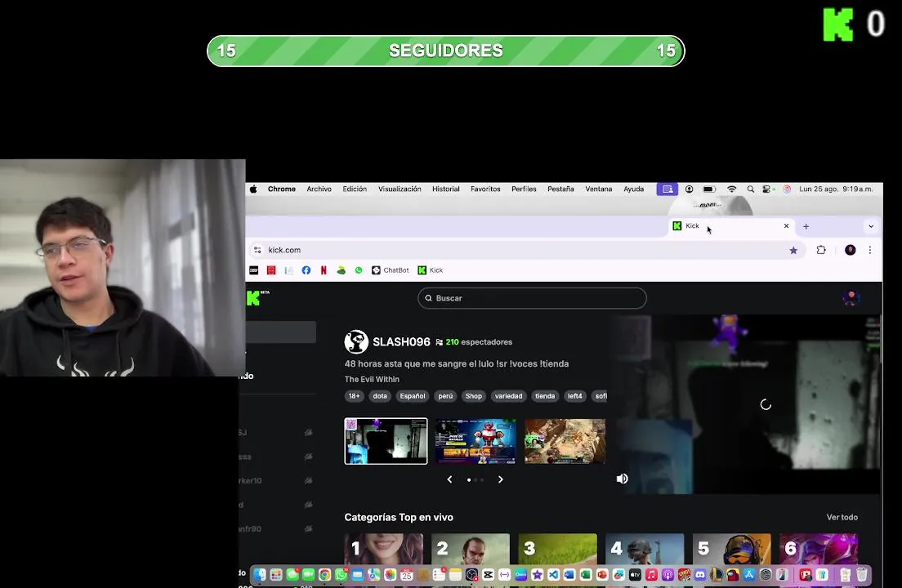Open the SLASH096 channel name

401,342
